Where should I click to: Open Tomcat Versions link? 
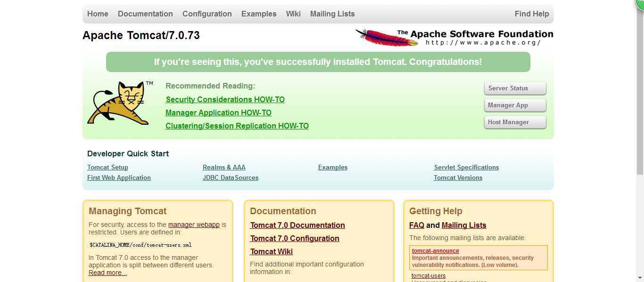pos(458,177)
